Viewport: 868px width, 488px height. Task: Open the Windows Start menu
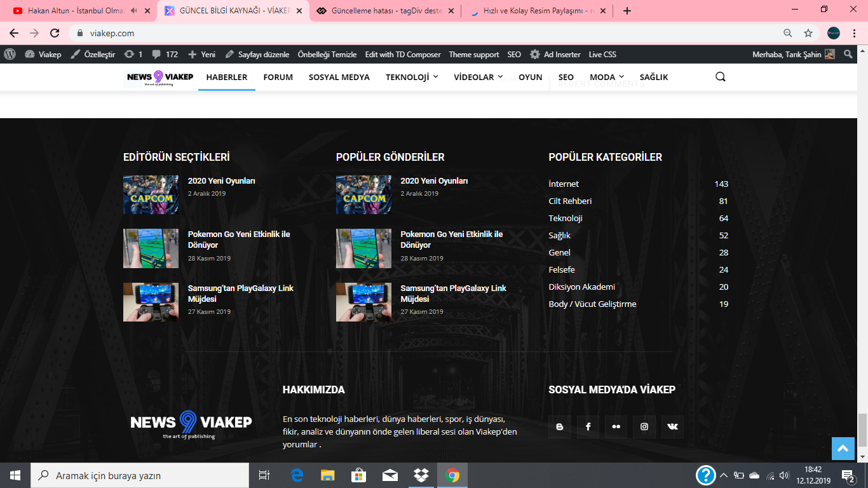coord(15,475)
